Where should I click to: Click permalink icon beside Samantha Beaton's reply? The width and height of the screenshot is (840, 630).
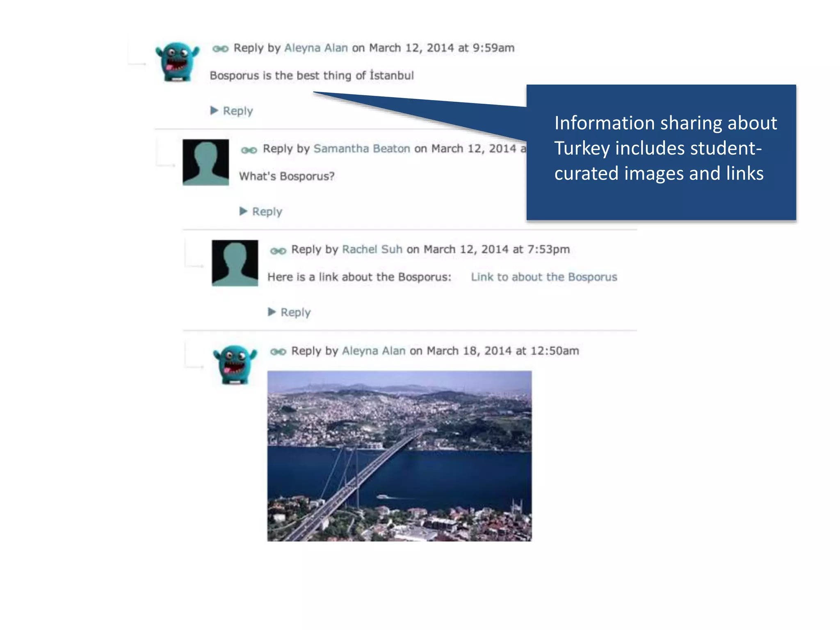(x=249, y=150)
